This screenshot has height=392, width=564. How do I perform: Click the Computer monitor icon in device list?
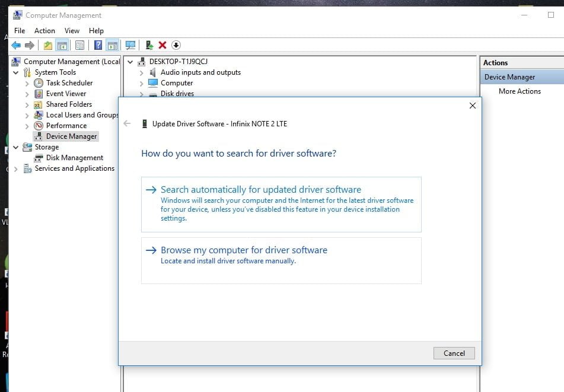[153, 83]
